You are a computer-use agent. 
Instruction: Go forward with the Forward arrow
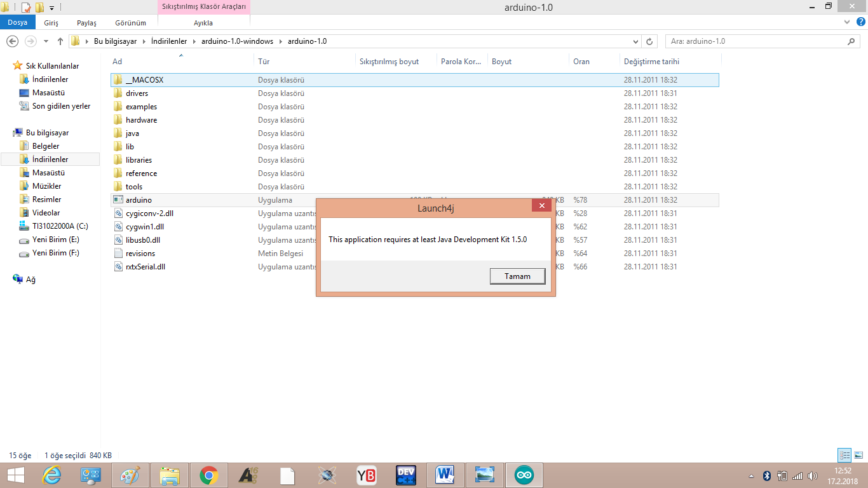pos(30,41)
